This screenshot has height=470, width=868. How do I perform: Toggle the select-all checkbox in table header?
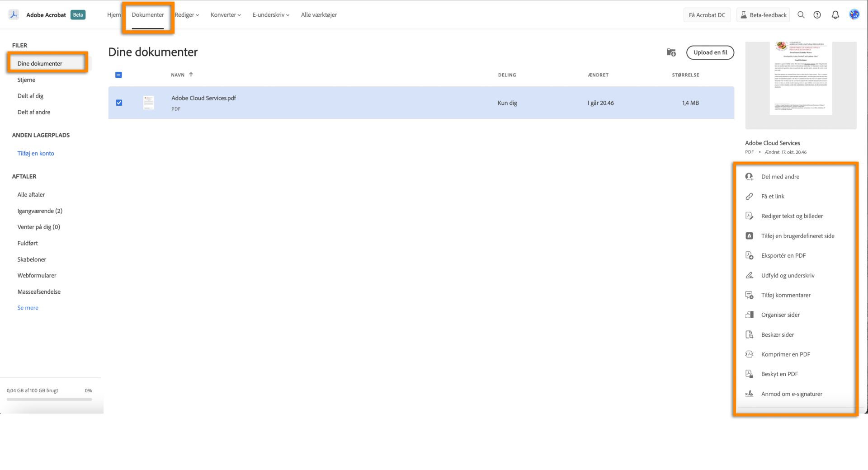coord(118,75)
